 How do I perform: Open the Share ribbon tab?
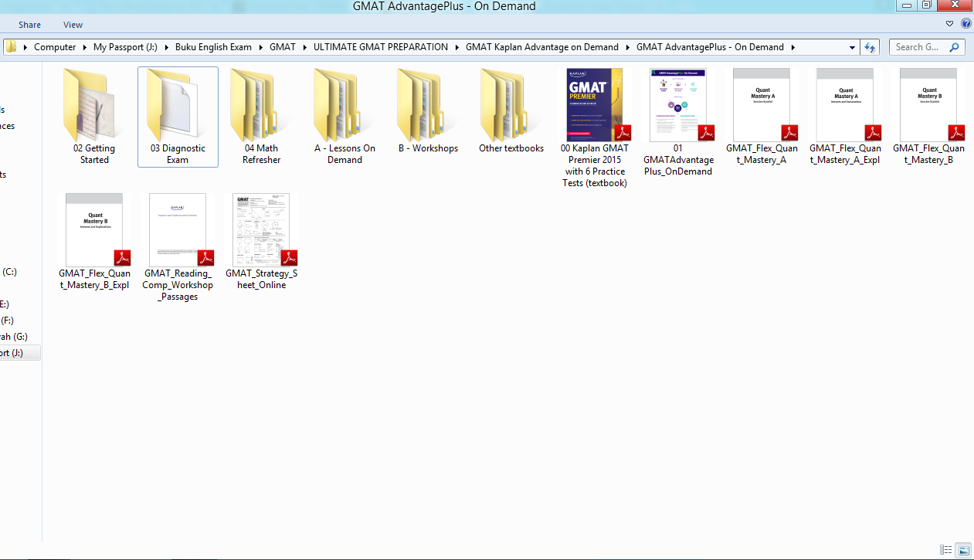[29, 25]
